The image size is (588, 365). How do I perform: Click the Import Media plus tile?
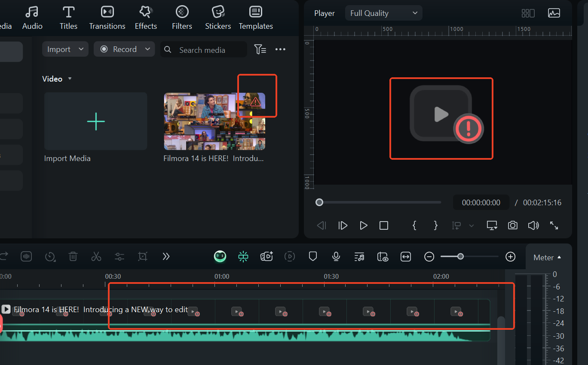(95, 122)
